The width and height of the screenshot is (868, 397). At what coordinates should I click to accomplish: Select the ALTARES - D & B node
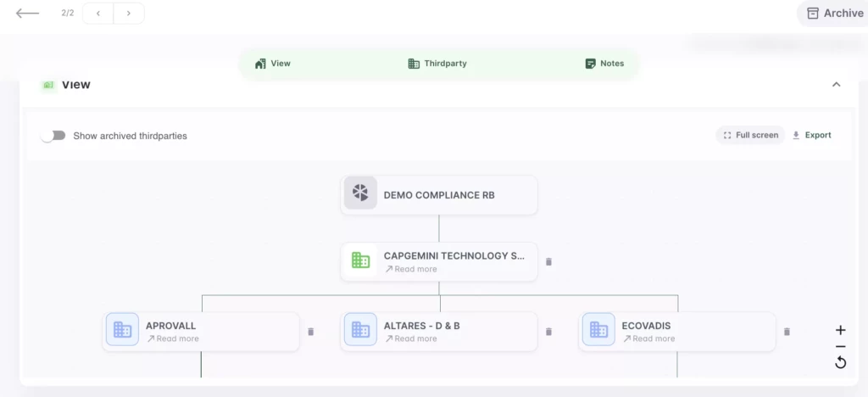tap(439, 331)
